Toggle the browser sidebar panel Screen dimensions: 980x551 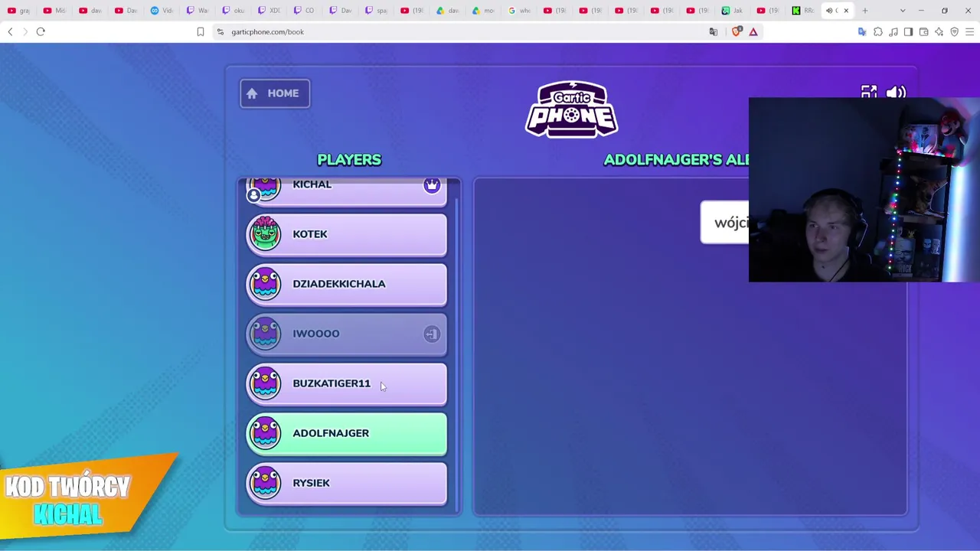tap(908, 31)
